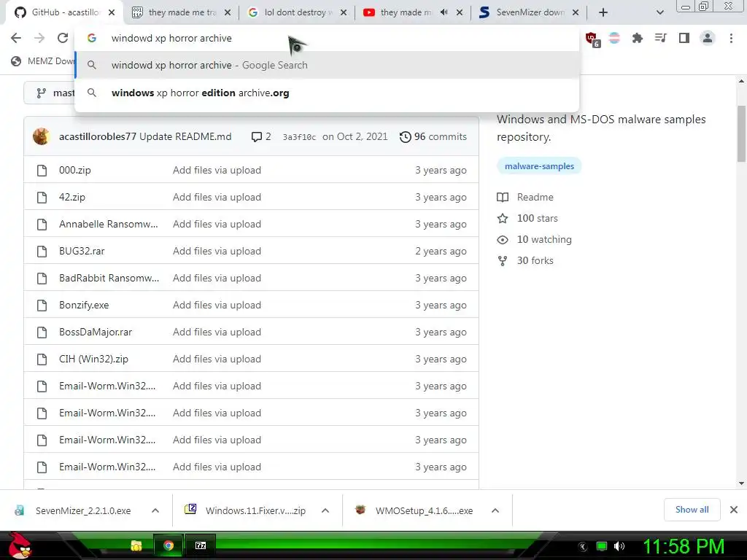The width and height of the screenshot is (747, 560).
Task: Open the 7-Zip taskbar icon
Action: pyautogui.click(x=201, y=545)
